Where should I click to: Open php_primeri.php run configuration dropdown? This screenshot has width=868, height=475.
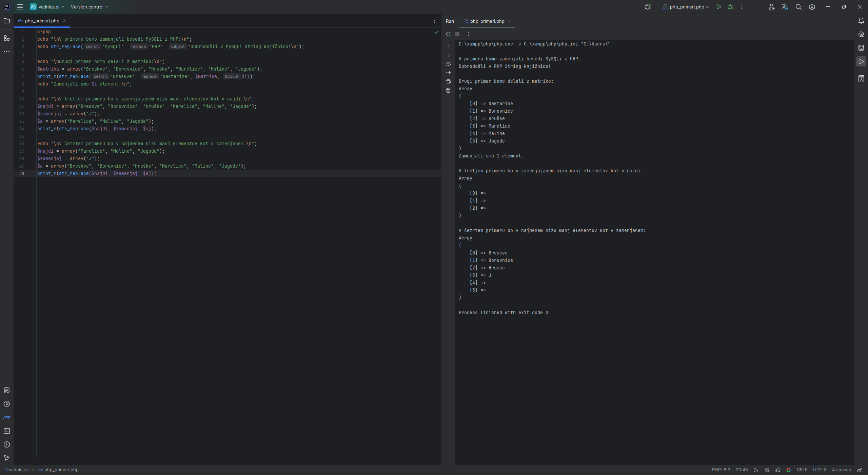[686, 7]
